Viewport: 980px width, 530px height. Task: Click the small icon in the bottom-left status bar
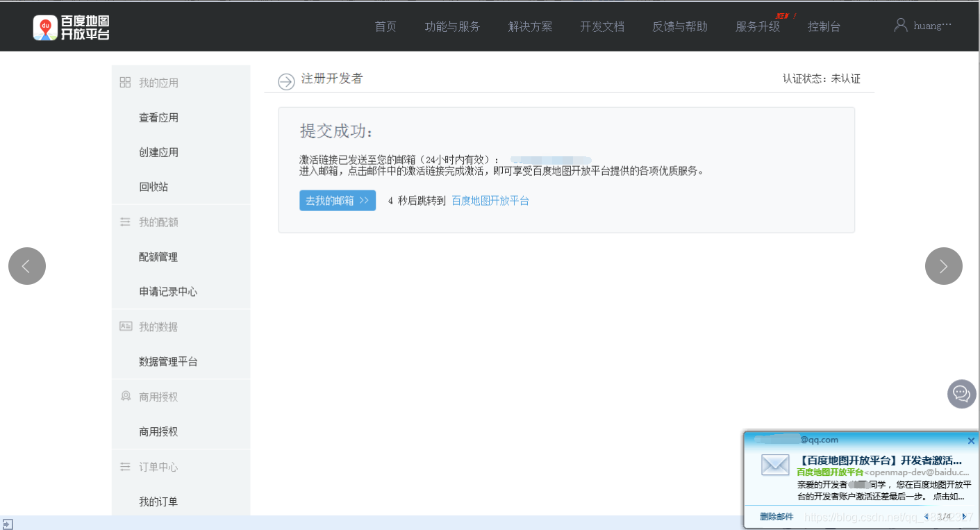pyautogui.click(x=7, y=523)
